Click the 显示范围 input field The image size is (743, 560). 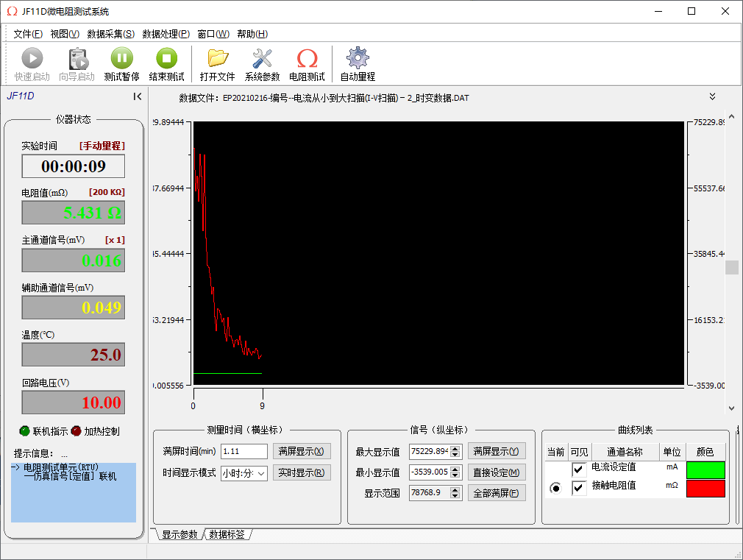tap(430, 493)
